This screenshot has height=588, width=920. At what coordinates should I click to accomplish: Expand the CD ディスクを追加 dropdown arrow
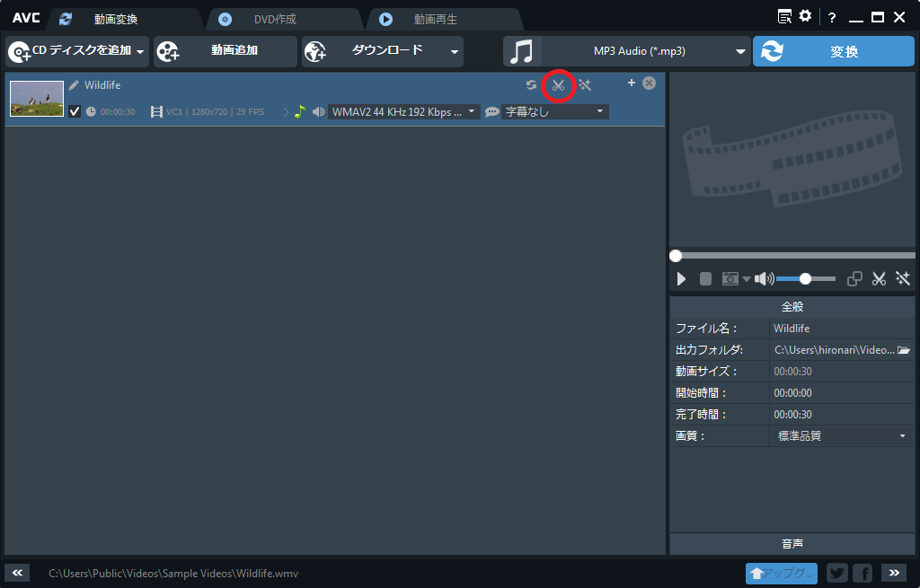tap(140, 52)
